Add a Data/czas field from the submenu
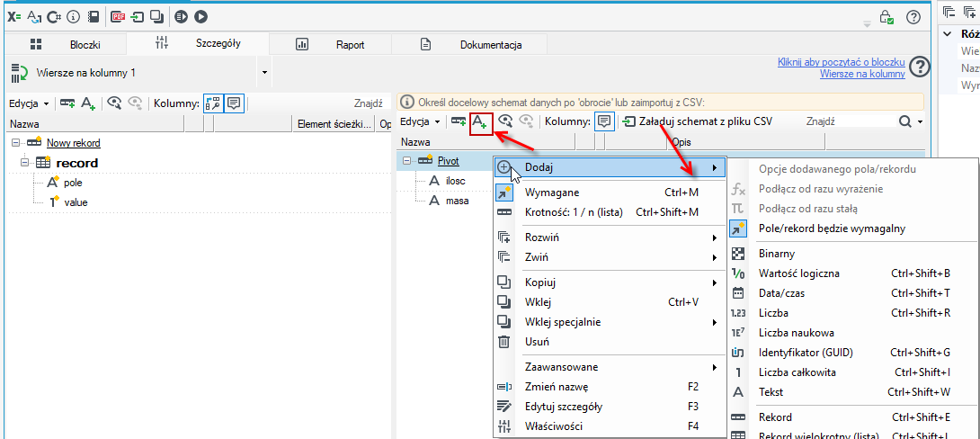Image resolution: width=980 pixels, height=439 pixels. (x=854, y=292)
